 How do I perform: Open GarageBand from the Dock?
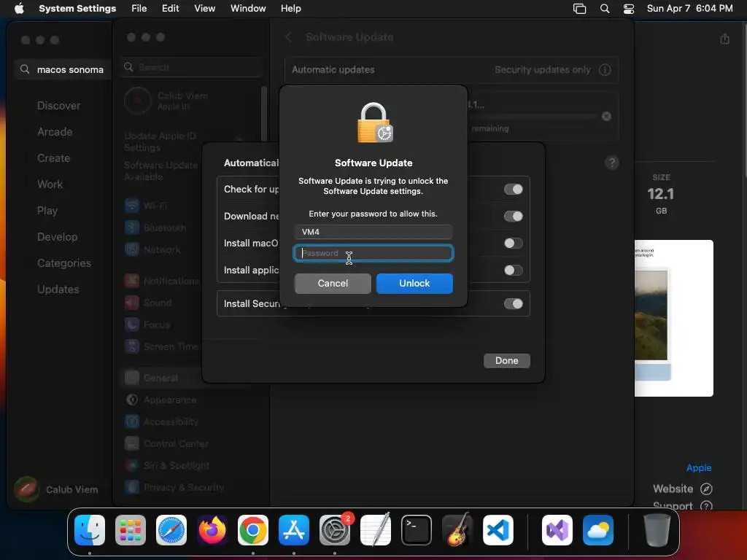[457, 530]
